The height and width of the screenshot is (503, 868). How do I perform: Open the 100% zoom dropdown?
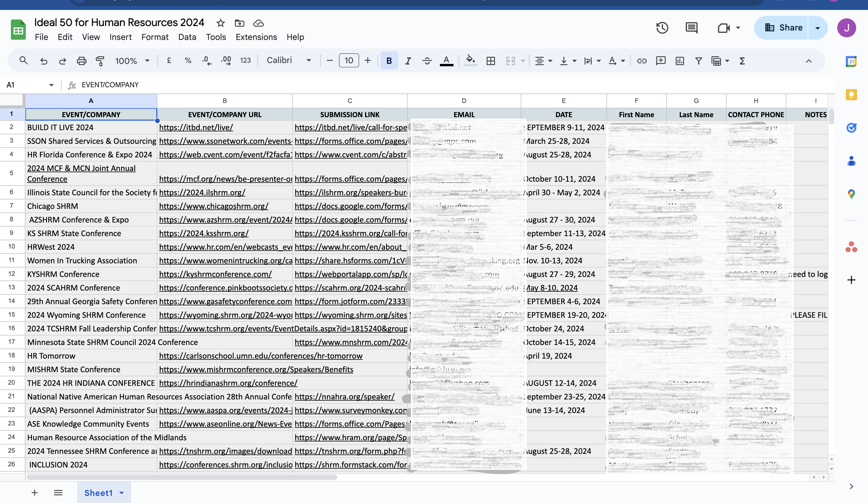tap(132, 61)
